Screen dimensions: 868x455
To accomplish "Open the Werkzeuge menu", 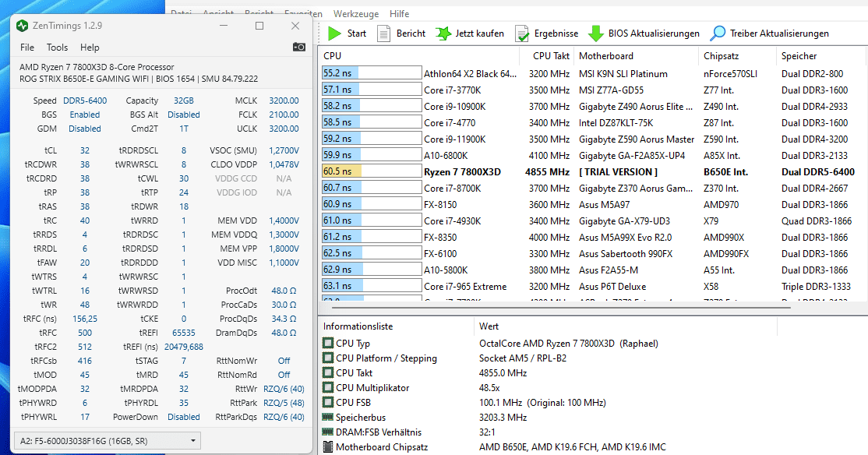I will tap(356, 14).
